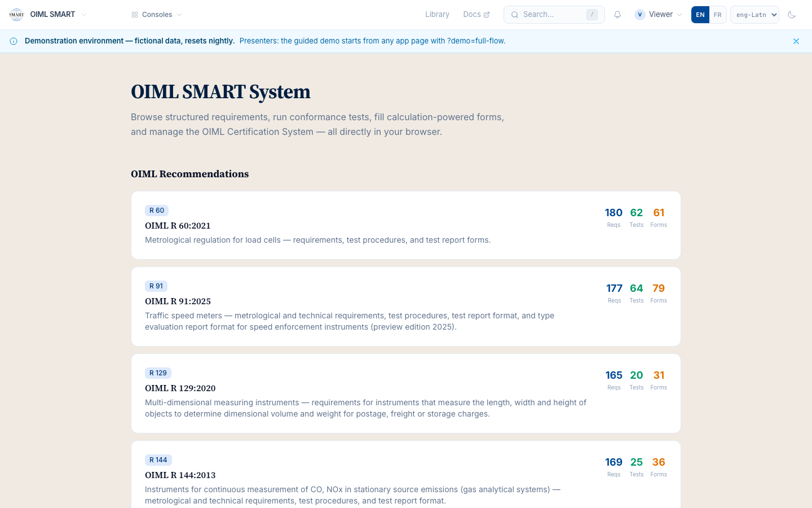Click the OIML SMART logo icon

16,15
